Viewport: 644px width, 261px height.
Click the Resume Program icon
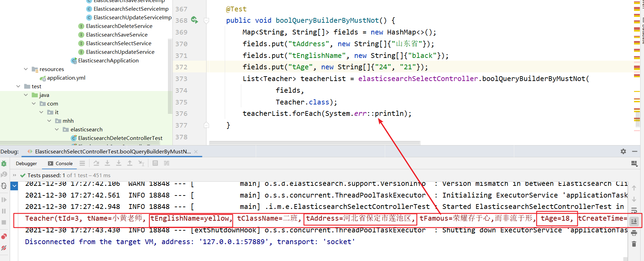[x=4, y=200]
